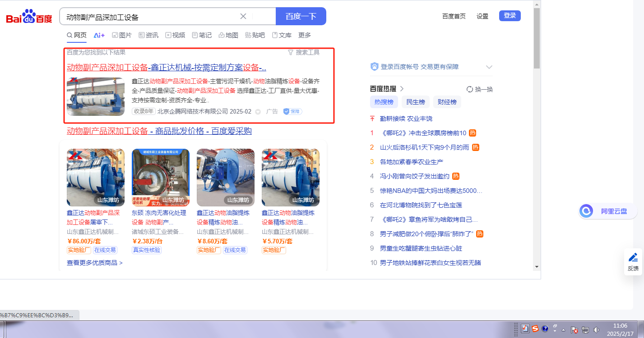Click the Baidu paw icon beside 登录百度帐号
This screenshot has height=338, width=644.
[x=375, y=67]
